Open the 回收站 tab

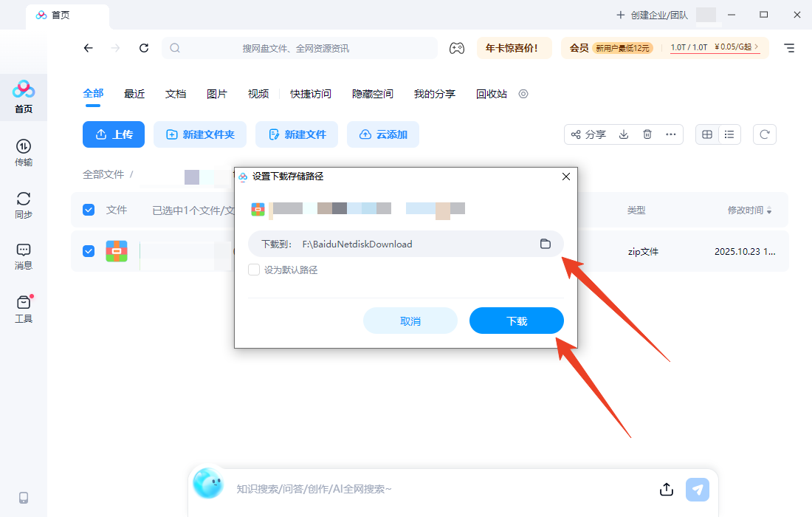tap(491, 94)
